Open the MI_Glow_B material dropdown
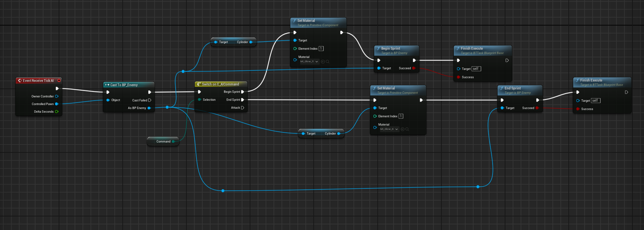644x230 pixels. 389,129
